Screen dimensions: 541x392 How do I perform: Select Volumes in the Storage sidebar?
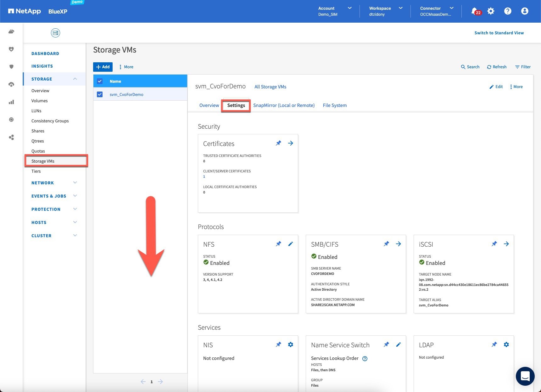click(x=40, y=101)
